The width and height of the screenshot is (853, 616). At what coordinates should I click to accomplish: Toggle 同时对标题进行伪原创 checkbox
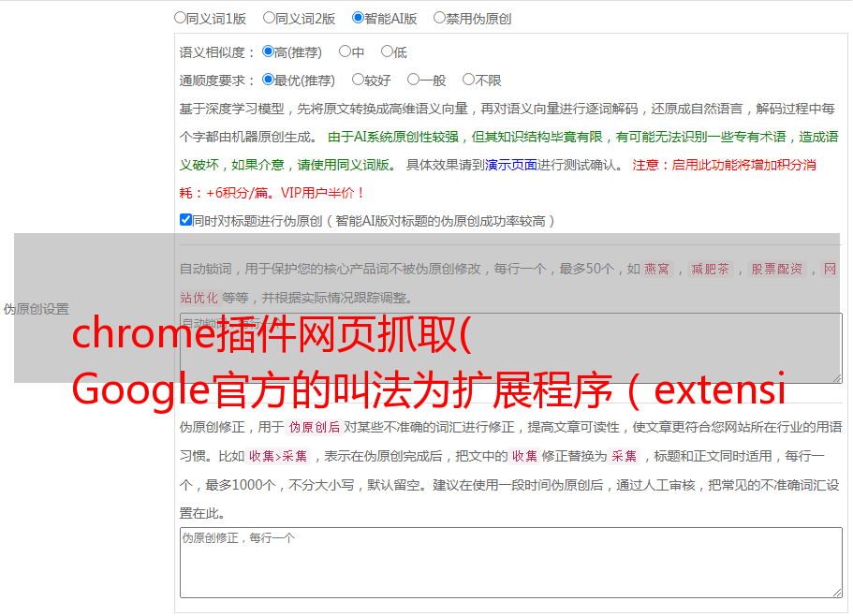185,220
